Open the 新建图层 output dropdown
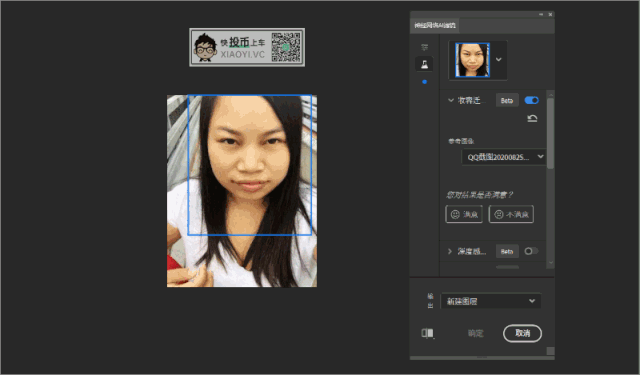Image resolution: width=640 pixels, height=375 pixels. [x=491, y=301]
